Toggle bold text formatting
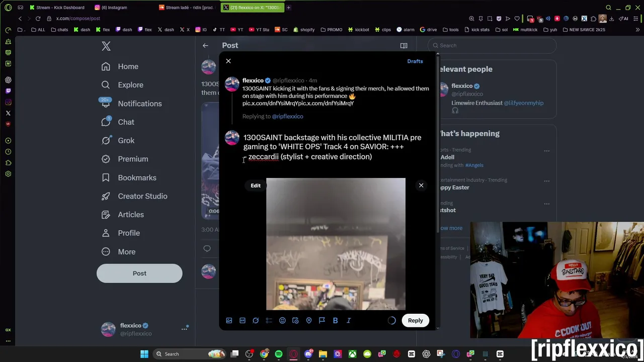The height and width of the screenshot is (362, 644). (x=335, y=320)
